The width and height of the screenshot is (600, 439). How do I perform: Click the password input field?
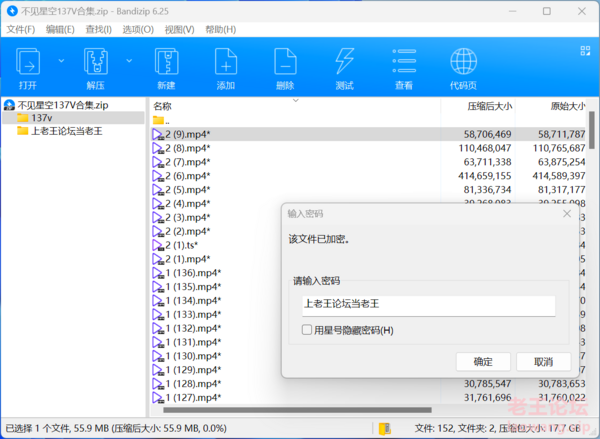click(429, 305)
